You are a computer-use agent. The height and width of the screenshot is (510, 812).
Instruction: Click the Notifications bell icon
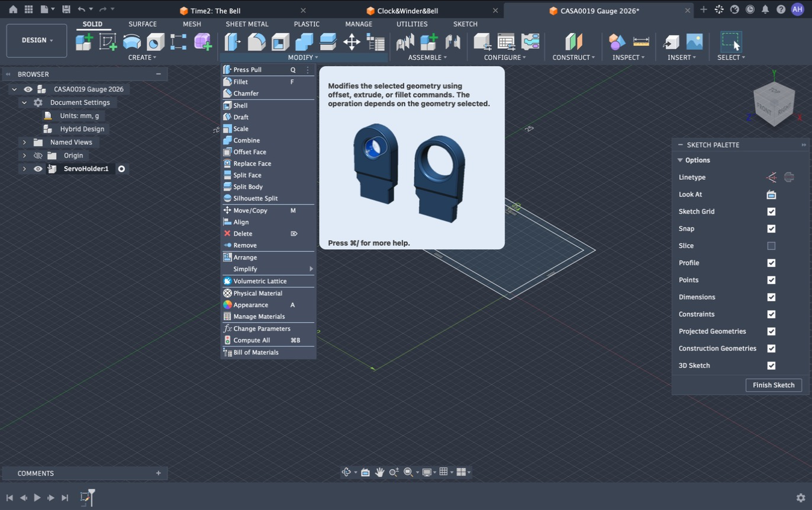[x=765, y=9]
